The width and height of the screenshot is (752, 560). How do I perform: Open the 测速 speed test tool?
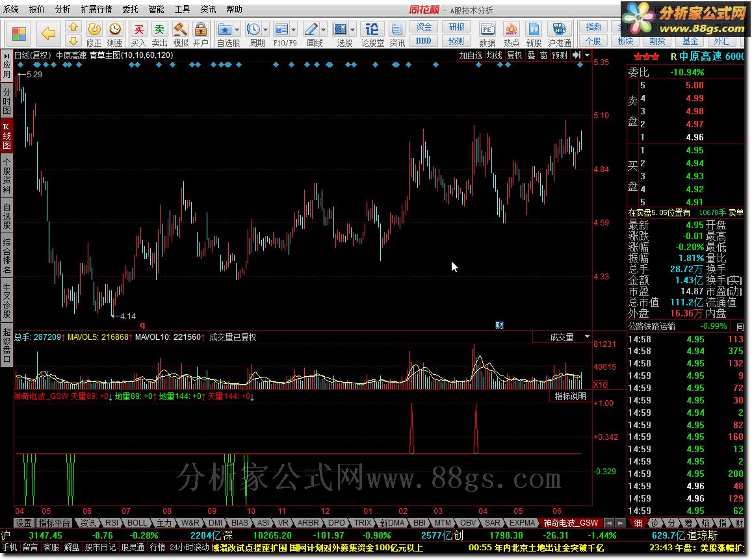click(x=114, y=34)
